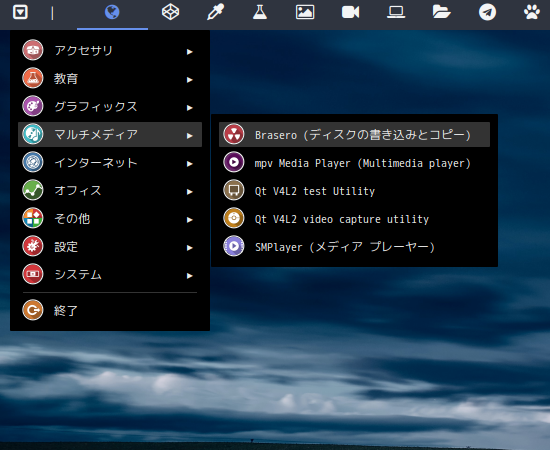Click the システム category icon
550x450 pixels.
click(x=33, y=274)
